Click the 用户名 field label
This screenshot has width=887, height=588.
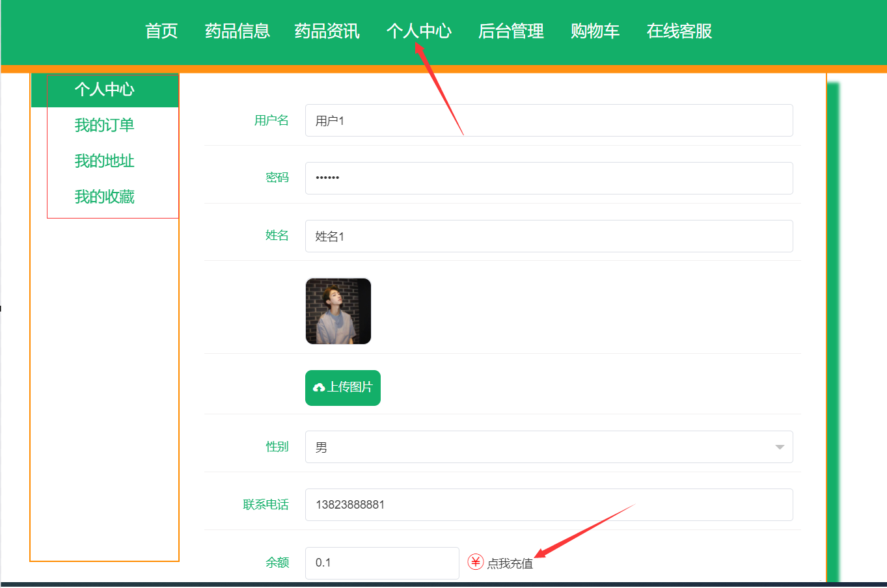271,120
